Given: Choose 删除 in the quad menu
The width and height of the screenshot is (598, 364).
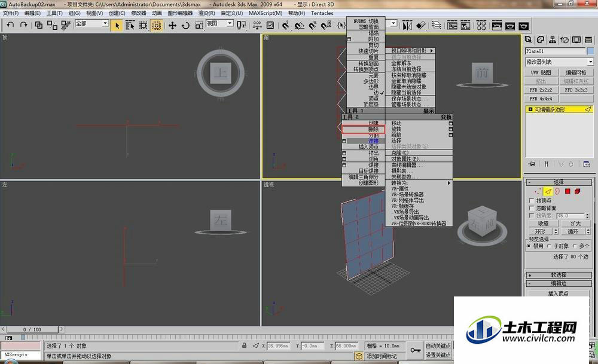Looking at the screenshot, I should [363, 130].
